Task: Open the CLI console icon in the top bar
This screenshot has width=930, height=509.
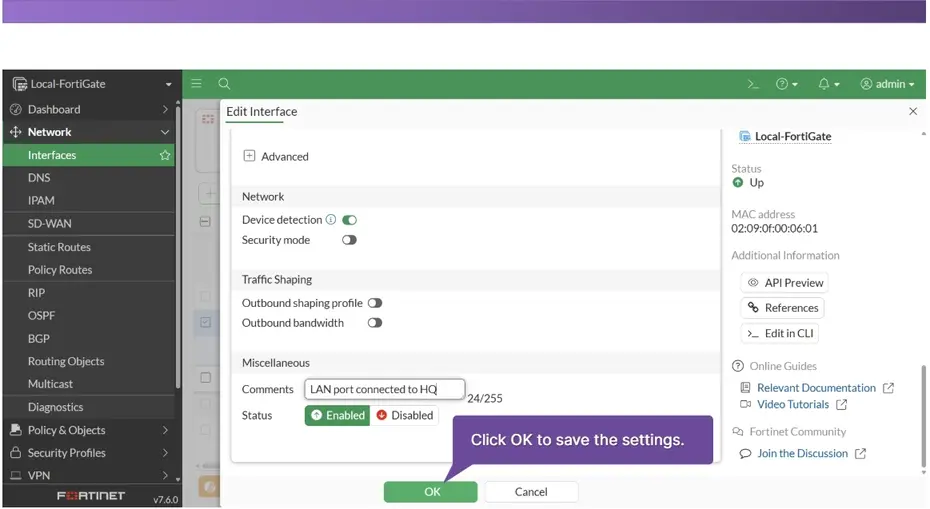Action: click(x=753, y=84)
